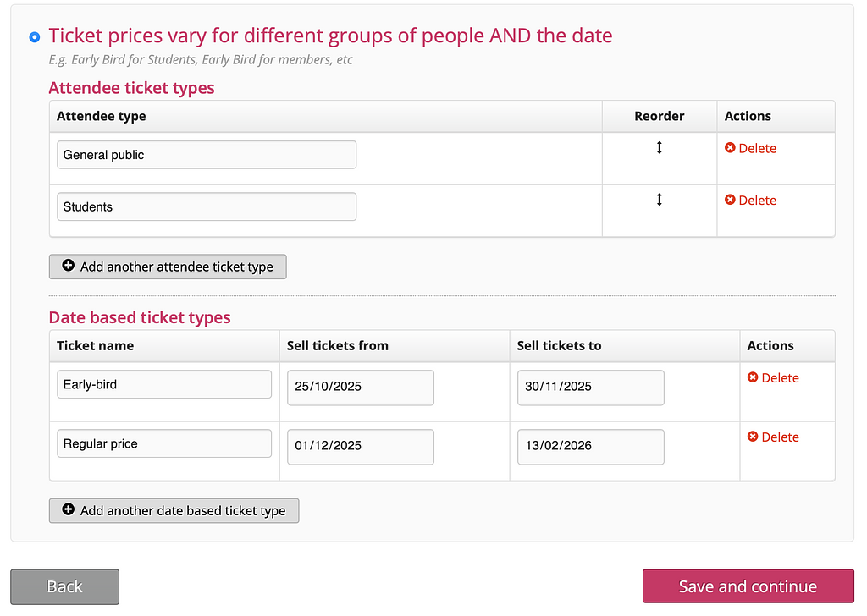Select the vary by groups AND date radio button
This screenshot has height=616, width=867.
click(x=35, y=37)
